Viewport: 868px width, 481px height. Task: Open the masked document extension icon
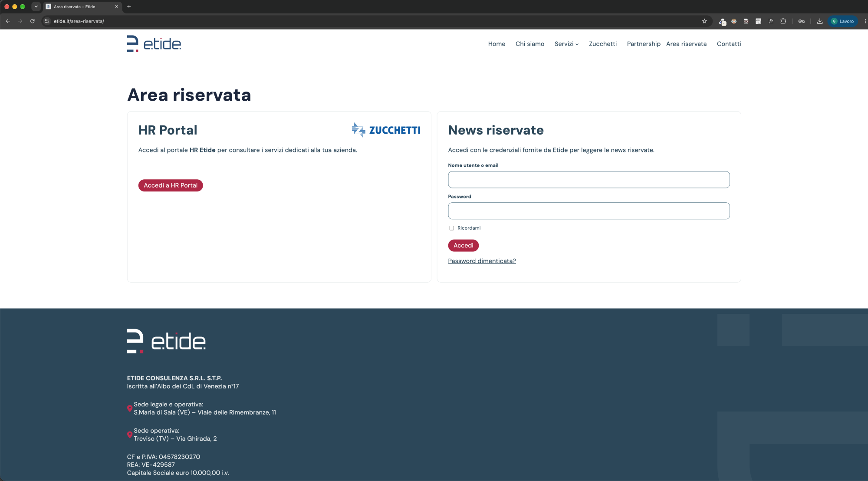746,21
